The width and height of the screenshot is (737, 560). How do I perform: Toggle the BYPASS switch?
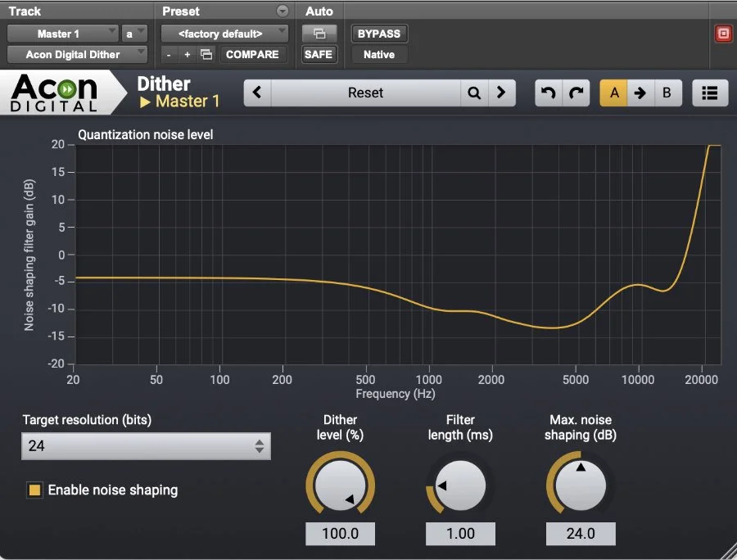378,34
